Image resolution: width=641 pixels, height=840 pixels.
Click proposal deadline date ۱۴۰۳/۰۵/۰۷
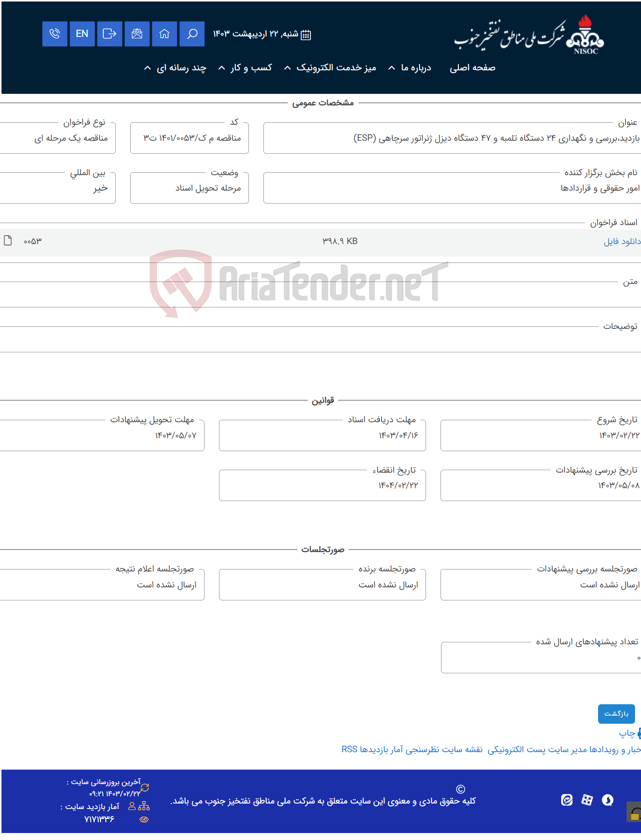176,436
